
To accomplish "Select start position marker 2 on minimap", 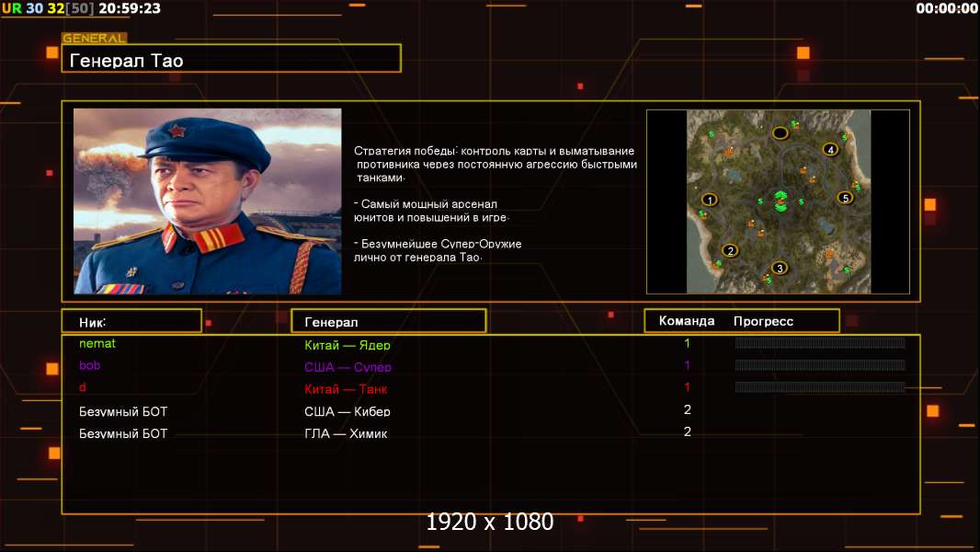I will pos(730,250).
